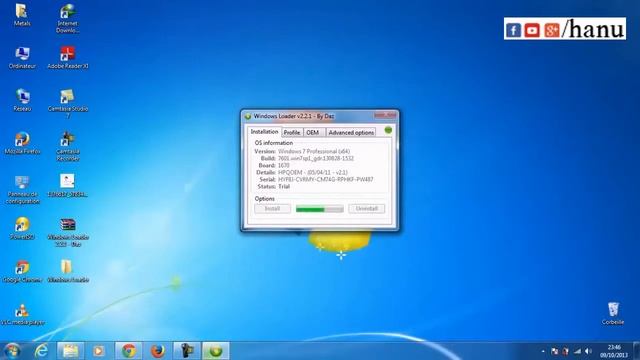Viewport: 640px width, 360px height.
Task: Expand hidden system tray icons arrow
Action: coord(543,351)
